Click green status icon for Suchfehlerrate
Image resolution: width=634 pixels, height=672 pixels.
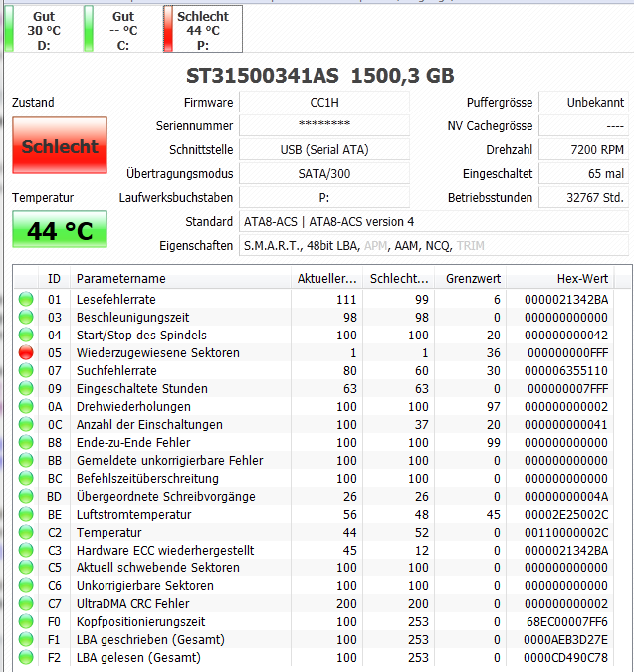[26, 370]
